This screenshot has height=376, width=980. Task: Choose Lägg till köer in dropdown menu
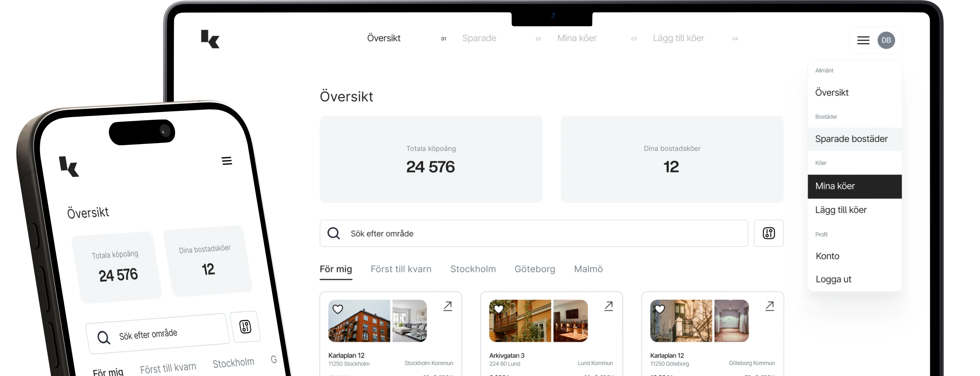point(841,210)
